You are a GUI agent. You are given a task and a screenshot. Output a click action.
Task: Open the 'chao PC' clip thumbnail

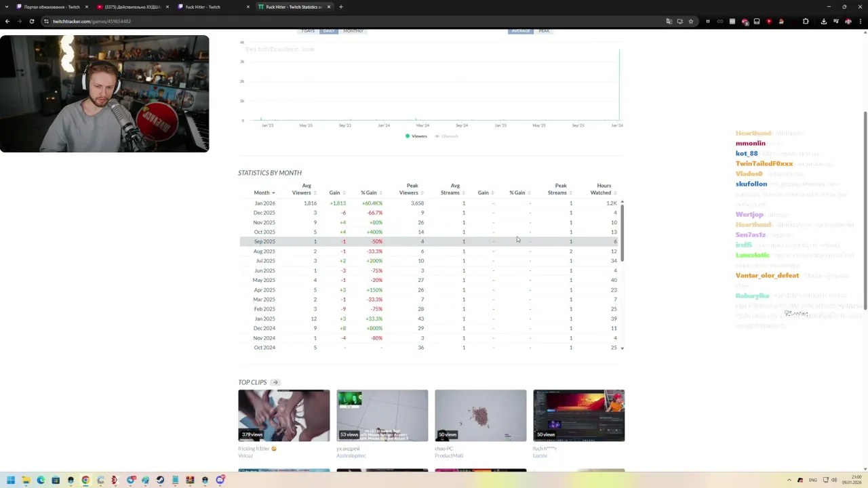[480, 415]
